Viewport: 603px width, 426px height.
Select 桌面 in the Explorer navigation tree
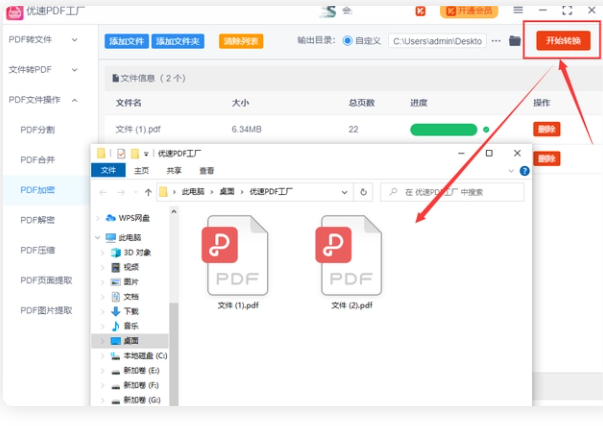131,341
